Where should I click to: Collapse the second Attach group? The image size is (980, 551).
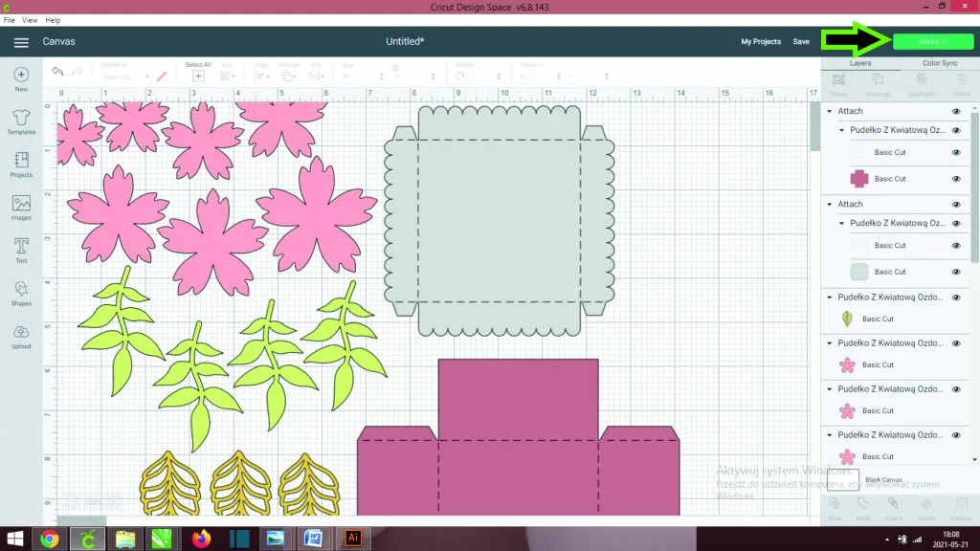point(830,205)
